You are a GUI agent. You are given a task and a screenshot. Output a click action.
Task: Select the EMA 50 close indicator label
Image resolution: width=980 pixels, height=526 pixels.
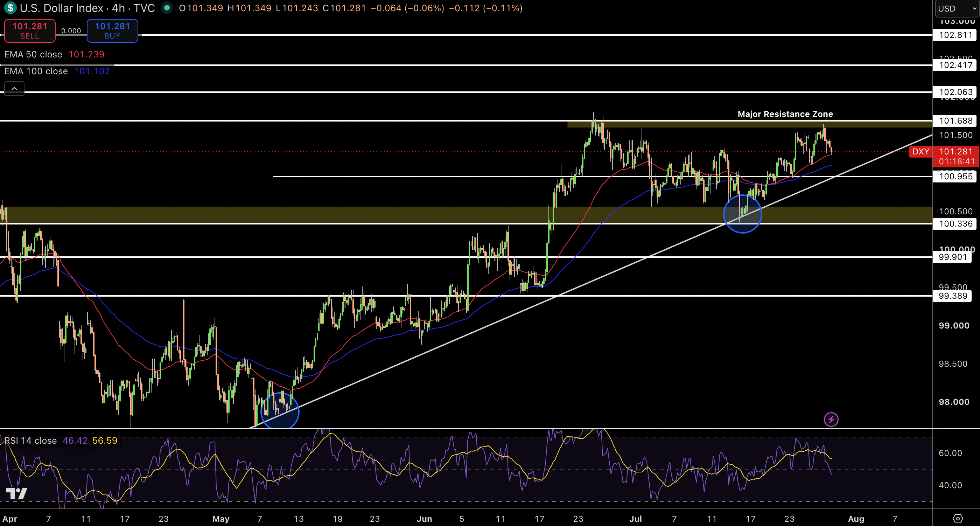point(33,54)
